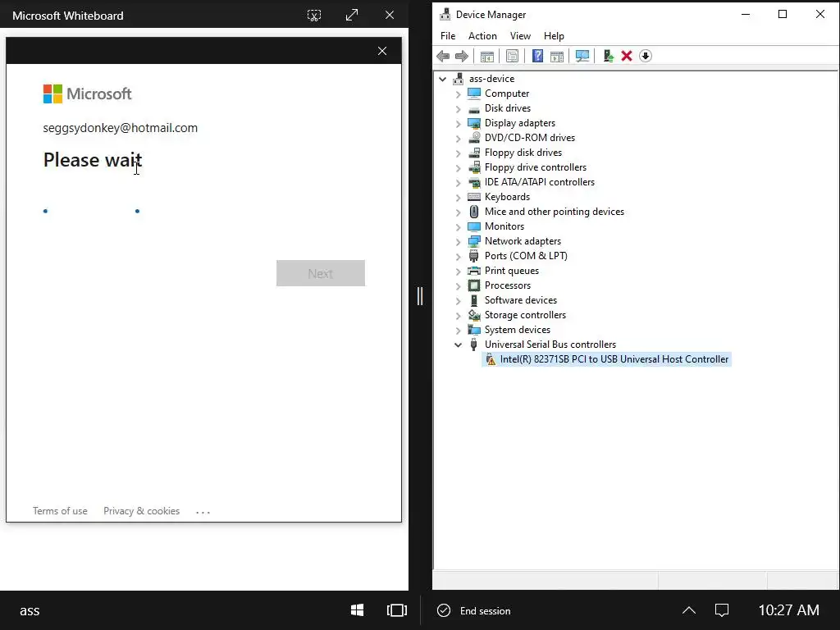Expand the Software devices category
The image size is (840, 630).
[458, 300]
